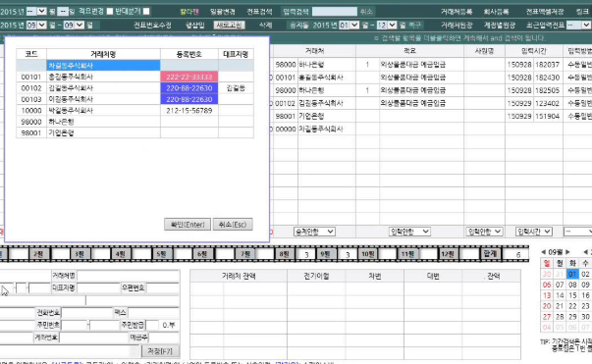Select row 00101 홍길동주식회사 in dialog
The width and height of the screenshot is (592, 364).
point(135,77)
